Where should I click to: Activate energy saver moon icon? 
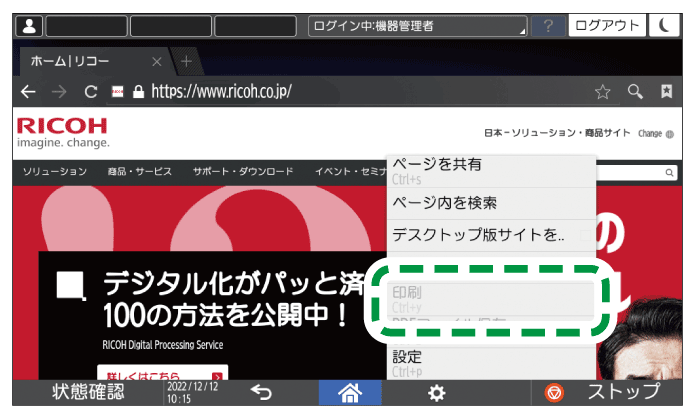point(664,26)
